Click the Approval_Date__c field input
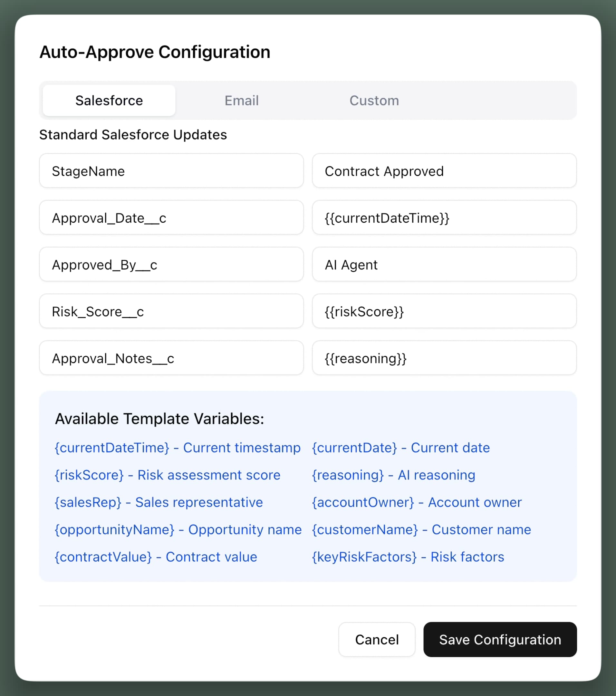This screenshot has height=696, width=616. pos(171,217)
